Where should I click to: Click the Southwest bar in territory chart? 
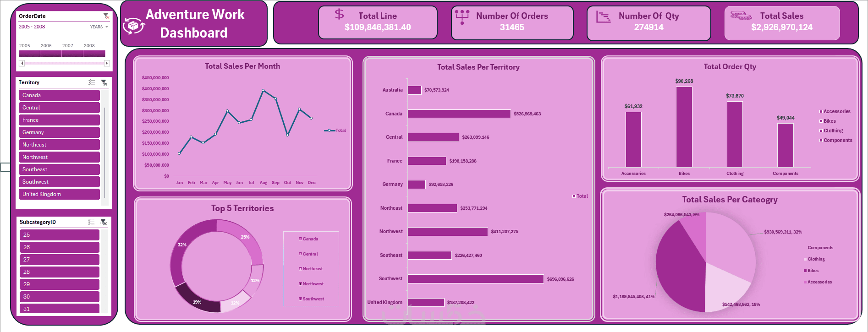click(476, 279)
